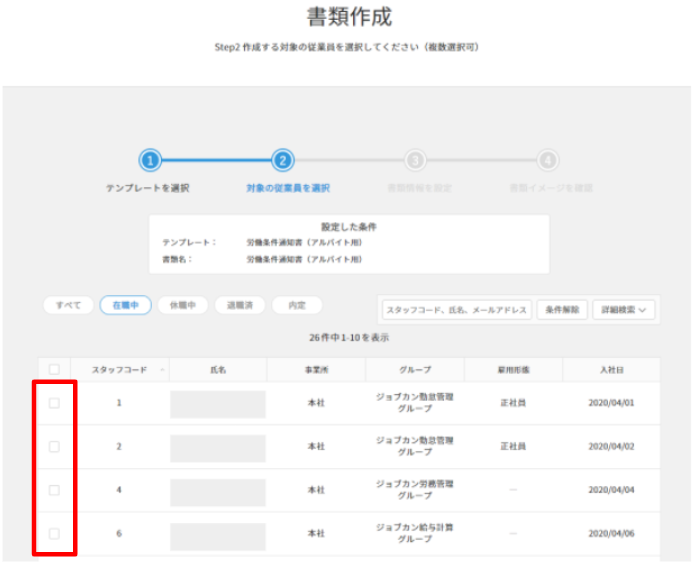Click the staff code or name search field

pyautogui.click(x=456, y=310)
